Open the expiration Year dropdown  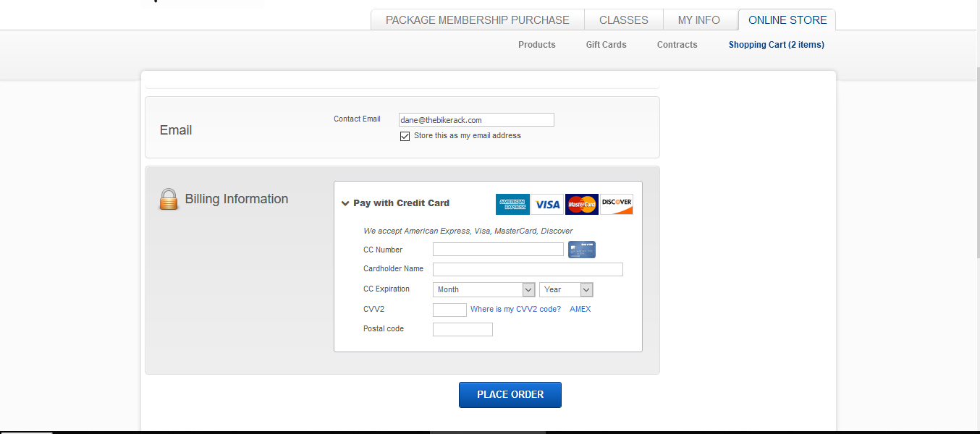click(x=566, y=289)
